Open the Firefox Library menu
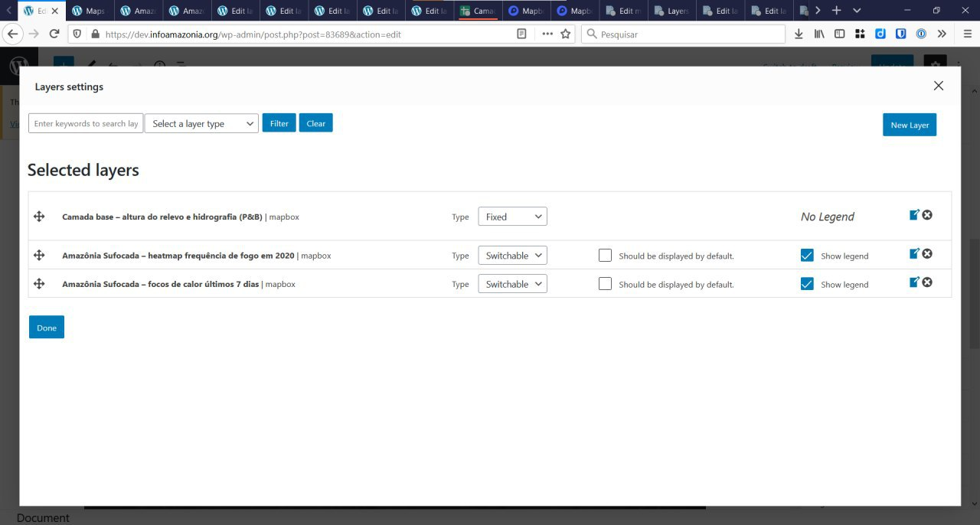The image size is (980, 525). [818, 34]
